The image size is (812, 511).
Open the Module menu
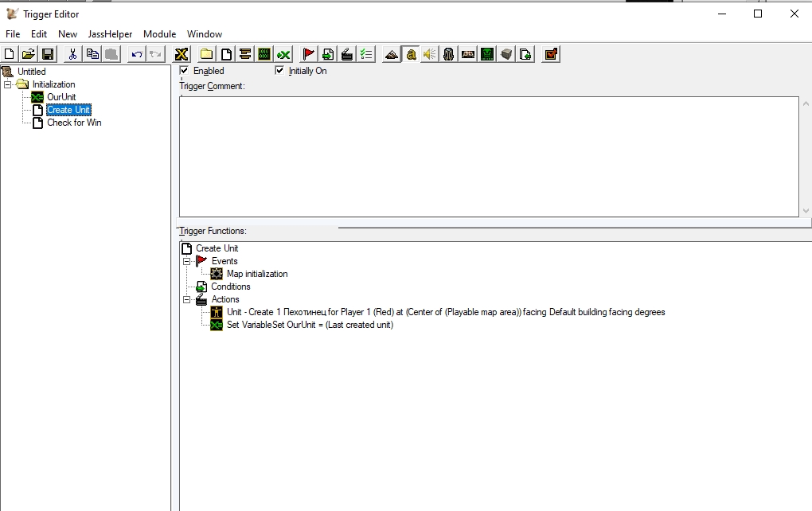159,33
